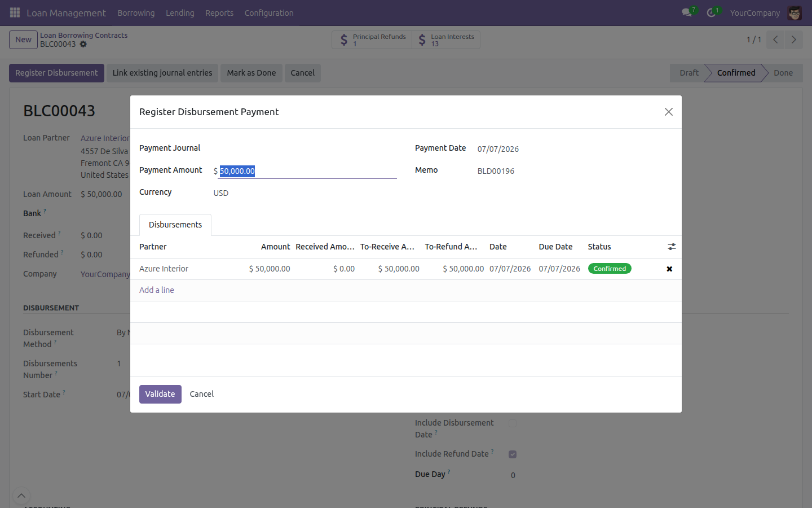The width and height of the screenshot is (812, 508).
Task: Open the apps grid menu icon
Action: (x=15, y=12)
